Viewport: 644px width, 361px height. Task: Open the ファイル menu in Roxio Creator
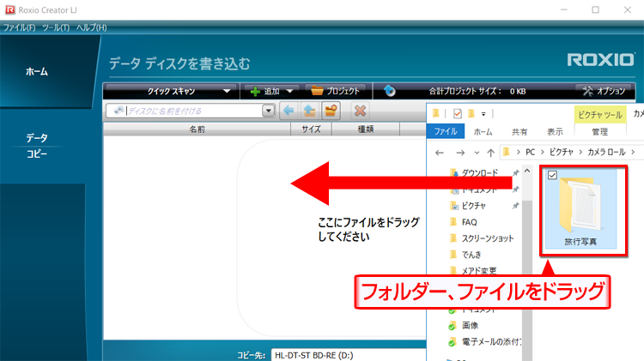pyautogui.click(x=19, y=27)
